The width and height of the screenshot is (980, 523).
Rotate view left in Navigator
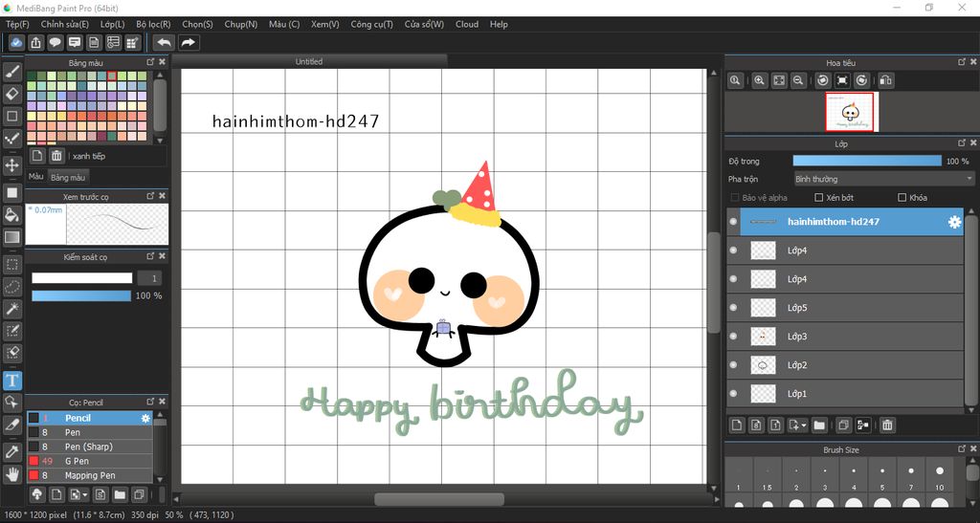(x=823, y=80)
